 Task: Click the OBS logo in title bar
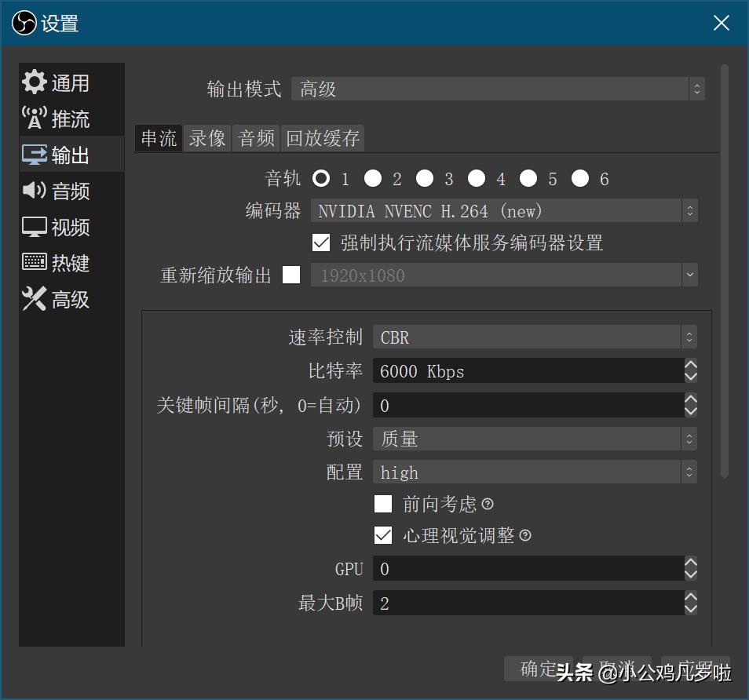coord(24,23)
